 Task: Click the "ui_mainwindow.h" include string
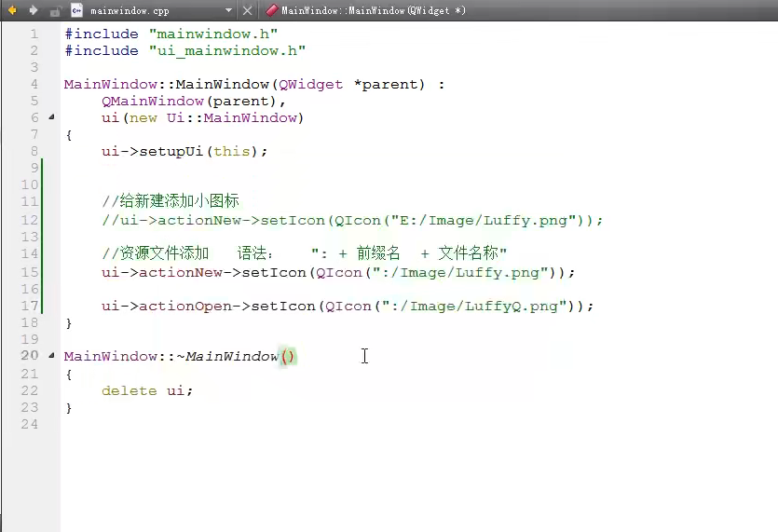point(227,50)
